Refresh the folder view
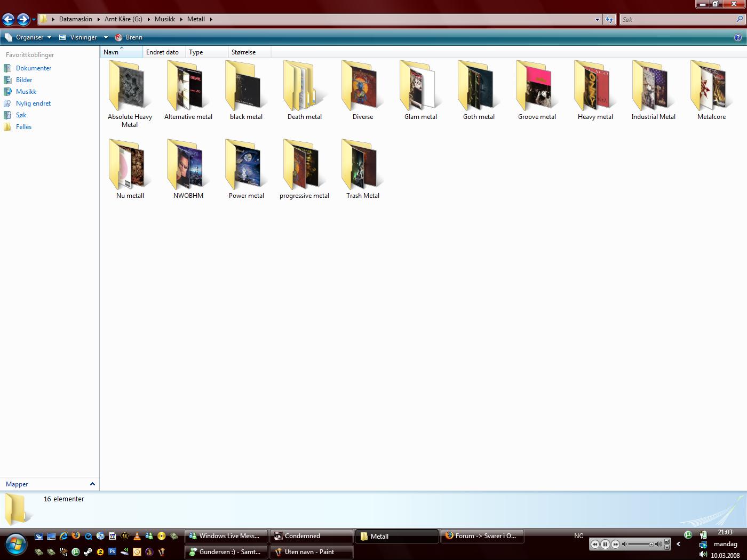This screenshot has width=747, height=560. 609,19
